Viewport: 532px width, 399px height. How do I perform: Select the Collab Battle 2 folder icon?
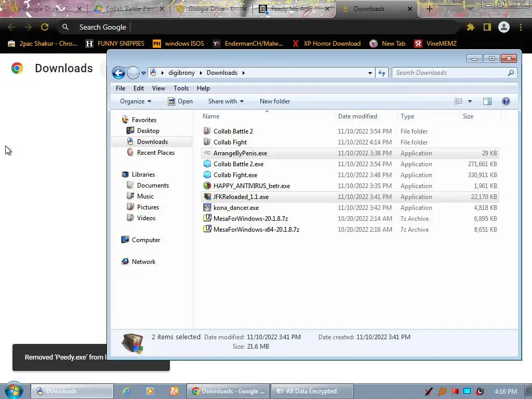tap(207, 131)
